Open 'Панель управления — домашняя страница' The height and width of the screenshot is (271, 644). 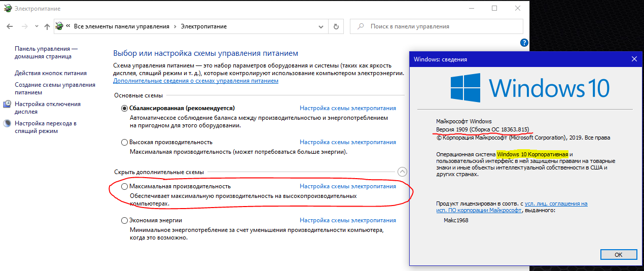point(46,53)
